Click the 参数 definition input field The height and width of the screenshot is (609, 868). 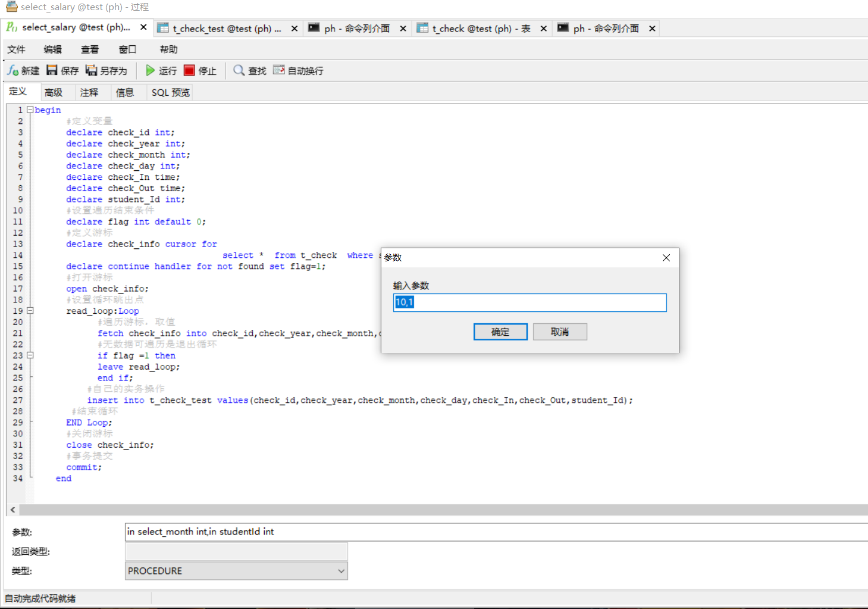click(496, 532)
